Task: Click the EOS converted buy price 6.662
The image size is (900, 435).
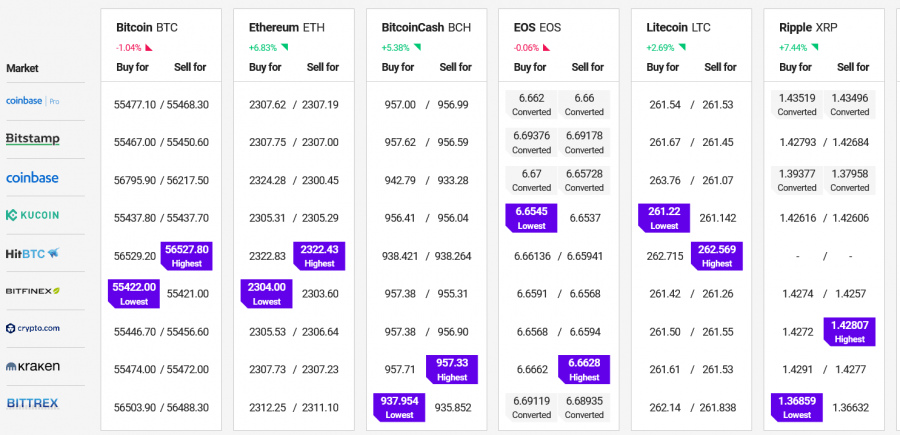Action: pyautogui.click(x=531, y=104)
